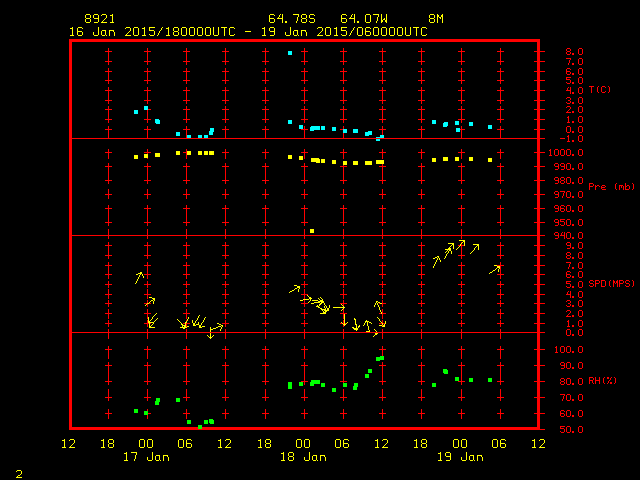Click the leftmost 12 hour tick label
The image size is (640, 480).
[x=68, y=443]
